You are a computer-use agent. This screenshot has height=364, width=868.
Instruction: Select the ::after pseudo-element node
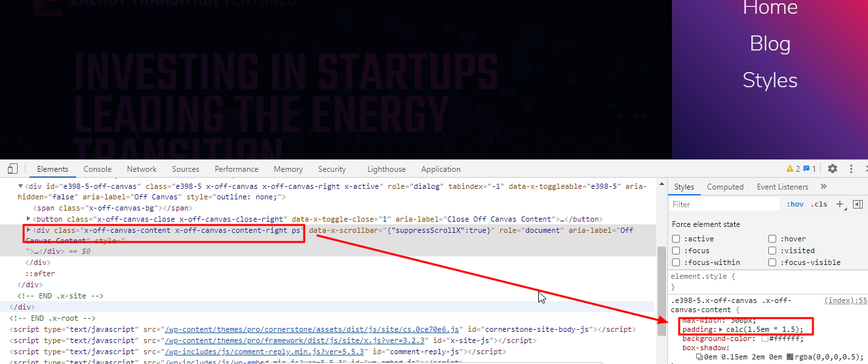coord(40,273)
